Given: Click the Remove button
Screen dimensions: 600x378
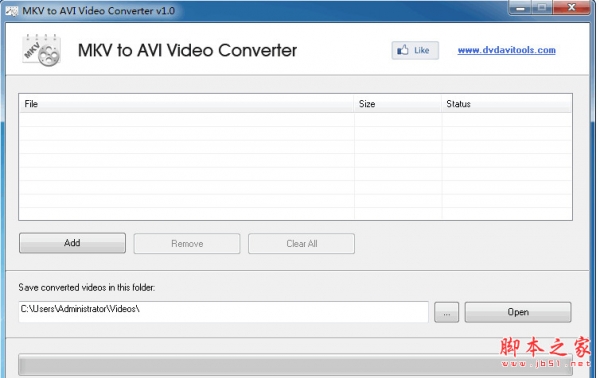Looking at the screenshot, I should pos(187,244).
